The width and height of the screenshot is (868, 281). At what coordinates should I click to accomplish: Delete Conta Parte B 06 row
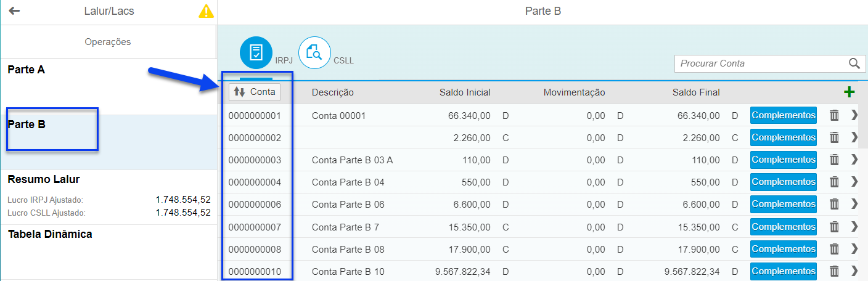[x=834, y=204]
